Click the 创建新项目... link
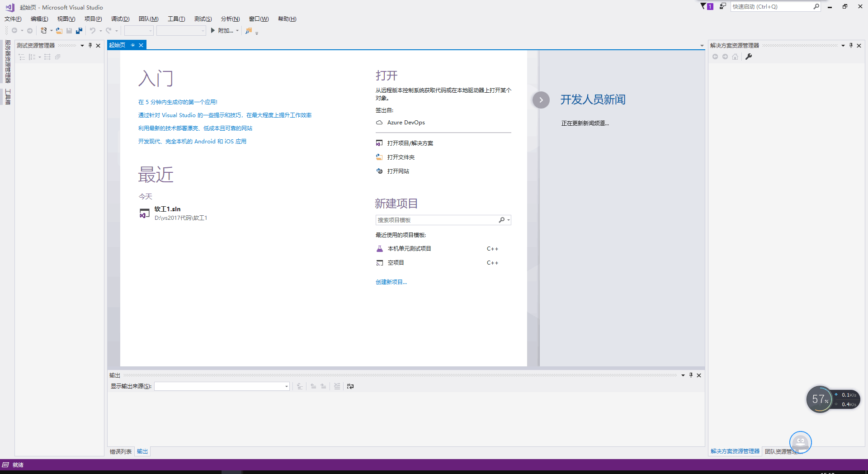The width and height of the screenshot is (868, 474). [391, 282]
